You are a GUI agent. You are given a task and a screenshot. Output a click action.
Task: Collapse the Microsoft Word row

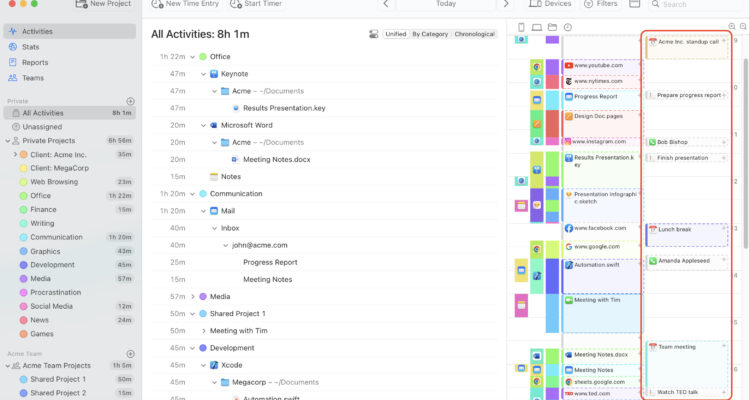(203, 125)
